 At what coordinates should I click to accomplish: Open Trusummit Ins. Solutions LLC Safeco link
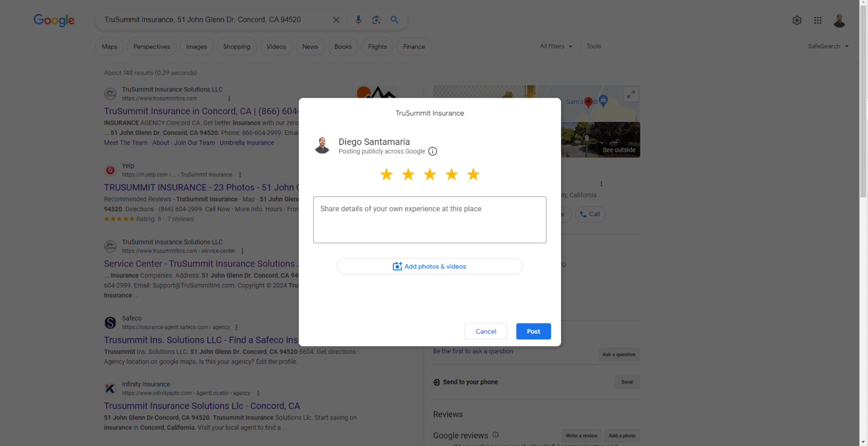[x=201, y=340]
